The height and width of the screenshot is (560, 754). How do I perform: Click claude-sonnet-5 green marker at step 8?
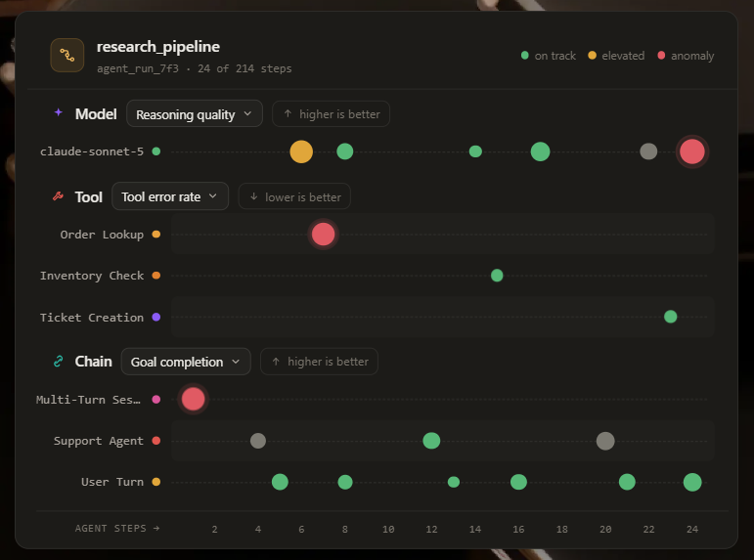[345, 151]
